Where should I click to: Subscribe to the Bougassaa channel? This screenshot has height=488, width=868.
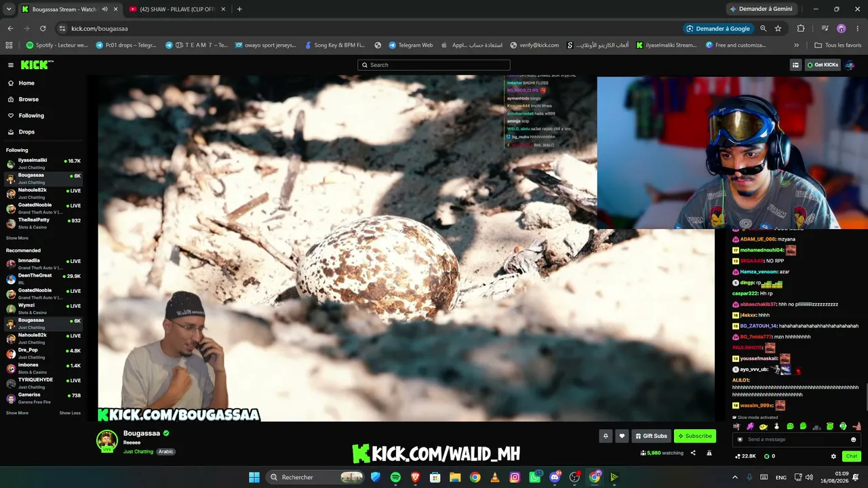click(695, 436)
